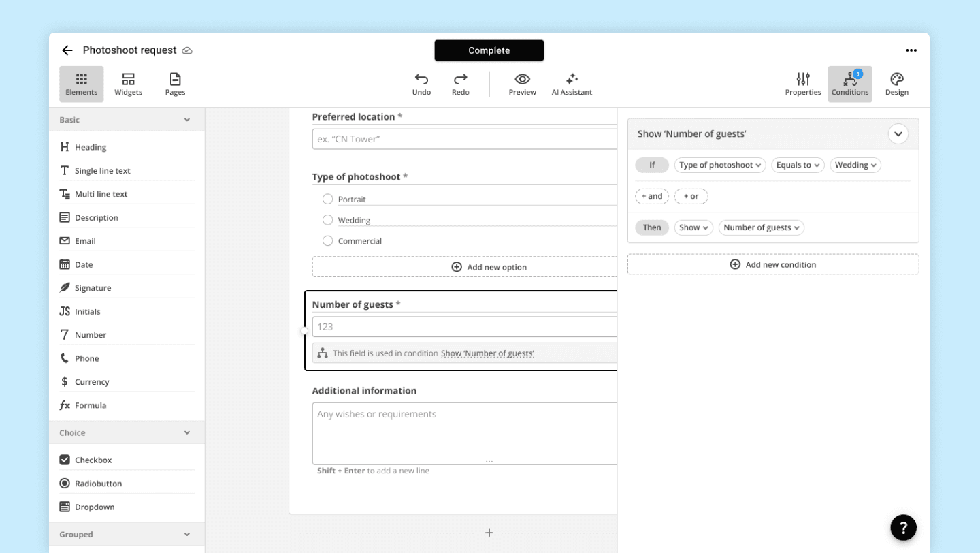Viewport: 980px width, 553px height.
Task: Add a Number element
Action: click(127, 335)
